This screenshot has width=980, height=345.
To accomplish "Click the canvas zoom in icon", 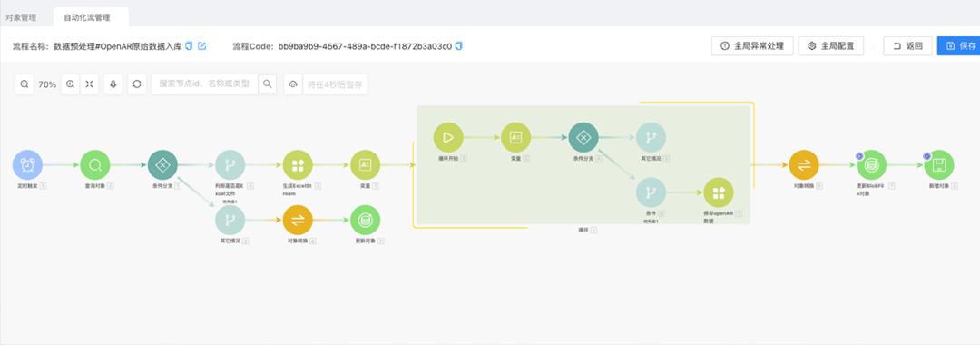I will pos(70,84).
